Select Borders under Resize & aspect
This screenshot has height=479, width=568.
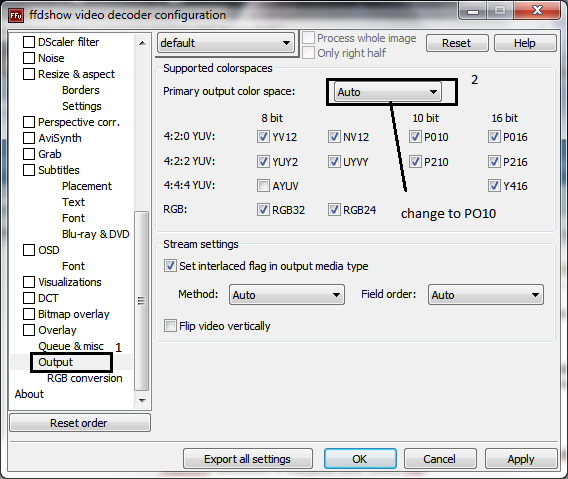[x=81, y=90]
